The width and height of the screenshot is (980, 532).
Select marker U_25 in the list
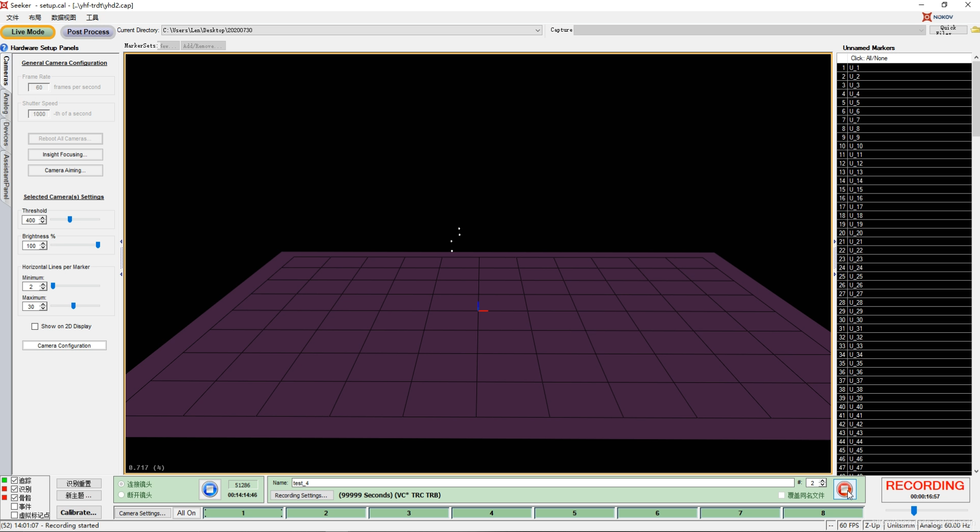(904, 276)
